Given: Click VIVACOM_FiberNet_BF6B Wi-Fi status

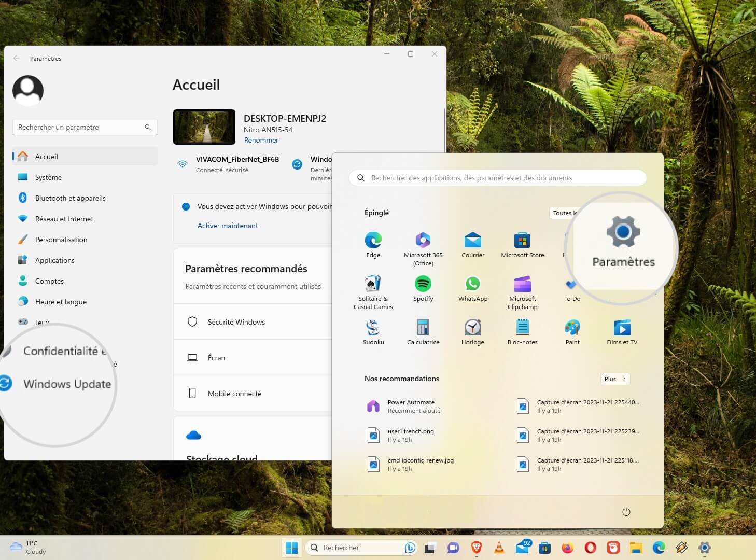Looking at the screenshot, I should tap(228, 164).
